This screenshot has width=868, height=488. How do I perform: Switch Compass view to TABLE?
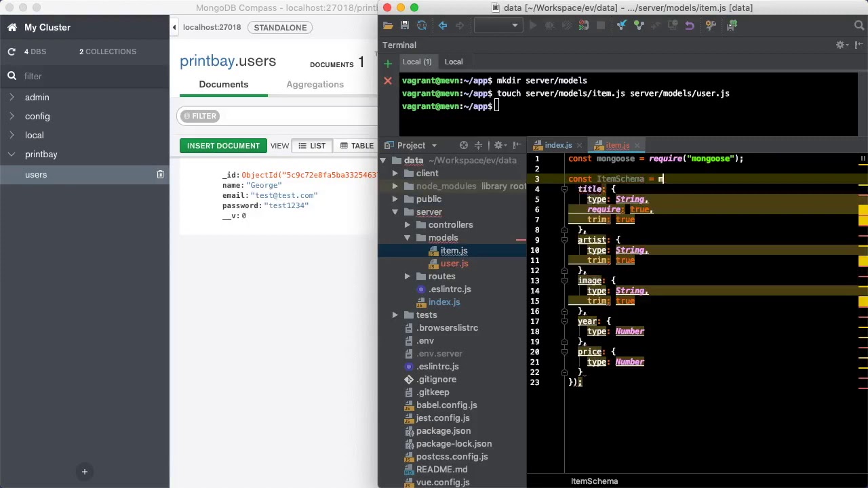click(x=357, y=146)
